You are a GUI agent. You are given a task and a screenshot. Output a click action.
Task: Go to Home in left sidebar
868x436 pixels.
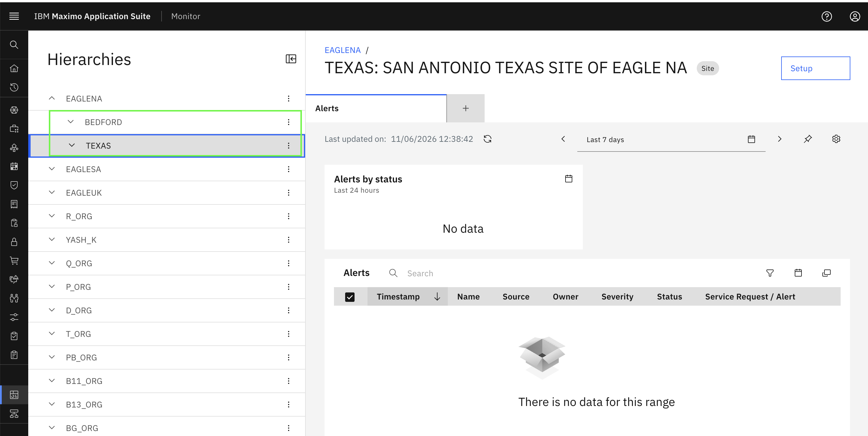[14, 68]
